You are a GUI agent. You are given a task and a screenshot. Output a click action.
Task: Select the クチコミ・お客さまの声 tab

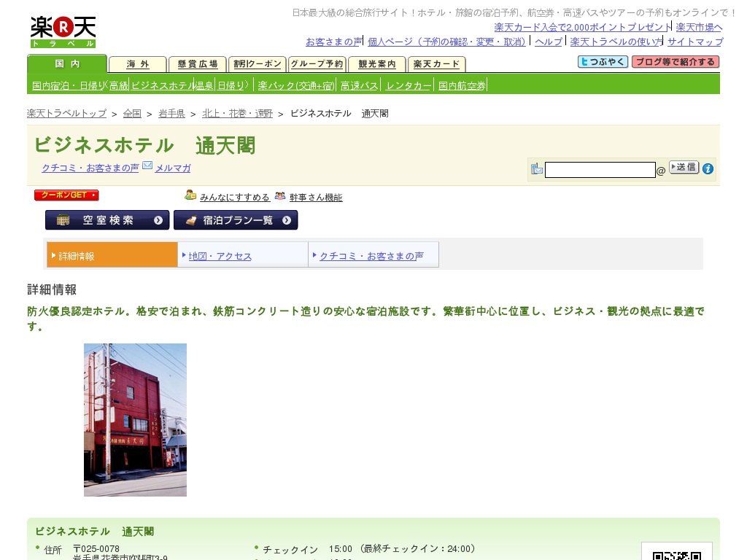coord(373,254)
